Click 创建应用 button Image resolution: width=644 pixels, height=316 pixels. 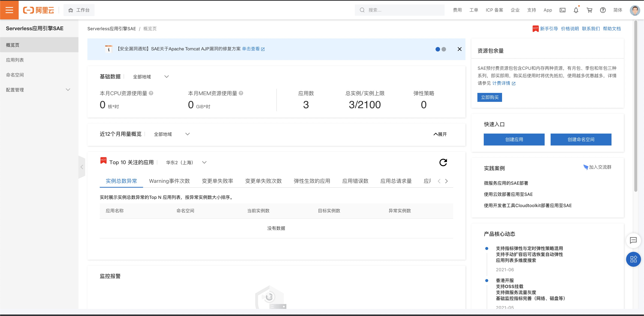pyautogui.click(x=514, y=140)
